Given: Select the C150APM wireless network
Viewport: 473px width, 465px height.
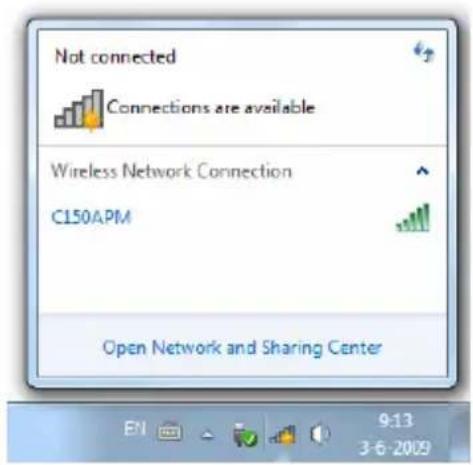Looking at the screenshot, I should [242, 217].
